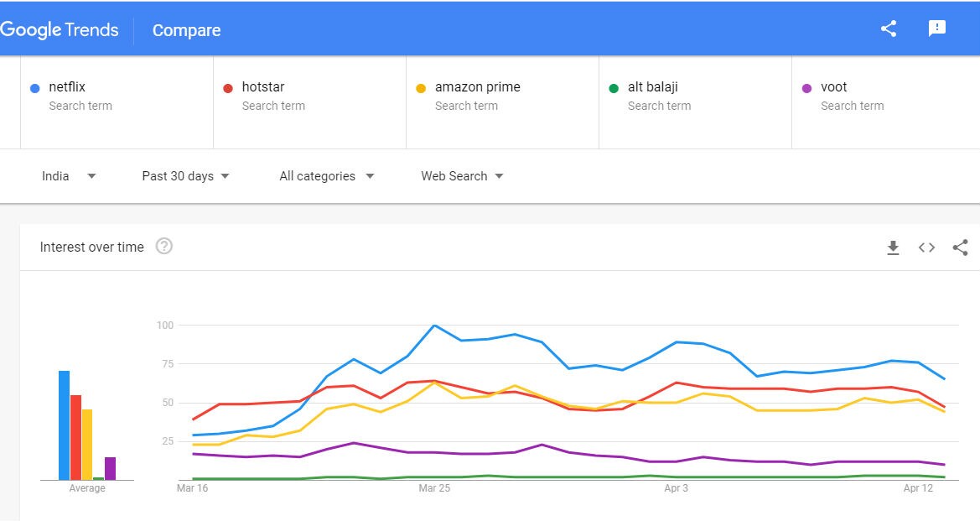Image resolution: width=980 pixels, height=521 pixels.
Task: Expand the Past 30 days dropdown
Action: click(185, 176)
